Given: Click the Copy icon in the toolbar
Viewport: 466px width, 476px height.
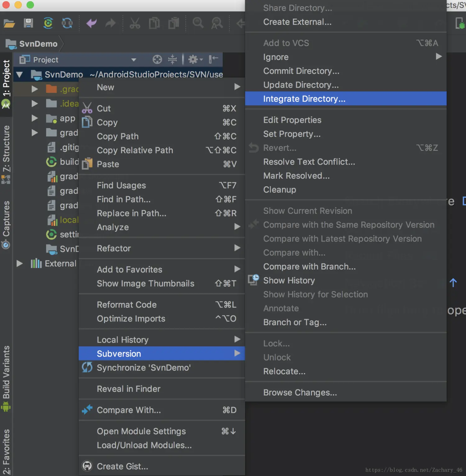Looking at the screenshot, I should (x=154, y=23).
